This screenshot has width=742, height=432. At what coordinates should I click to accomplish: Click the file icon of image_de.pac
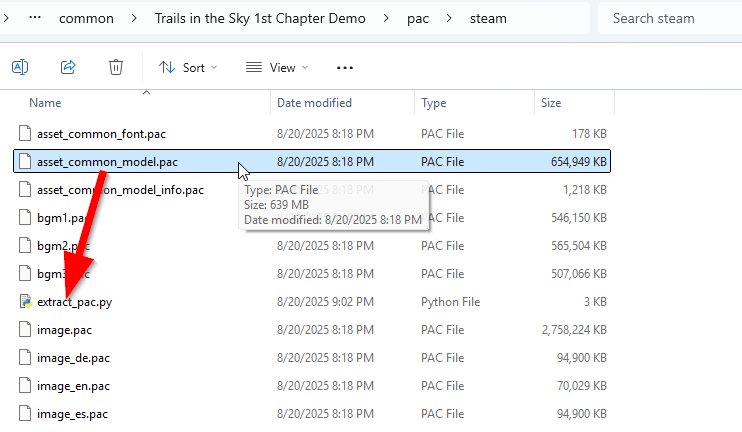point(25,357)
